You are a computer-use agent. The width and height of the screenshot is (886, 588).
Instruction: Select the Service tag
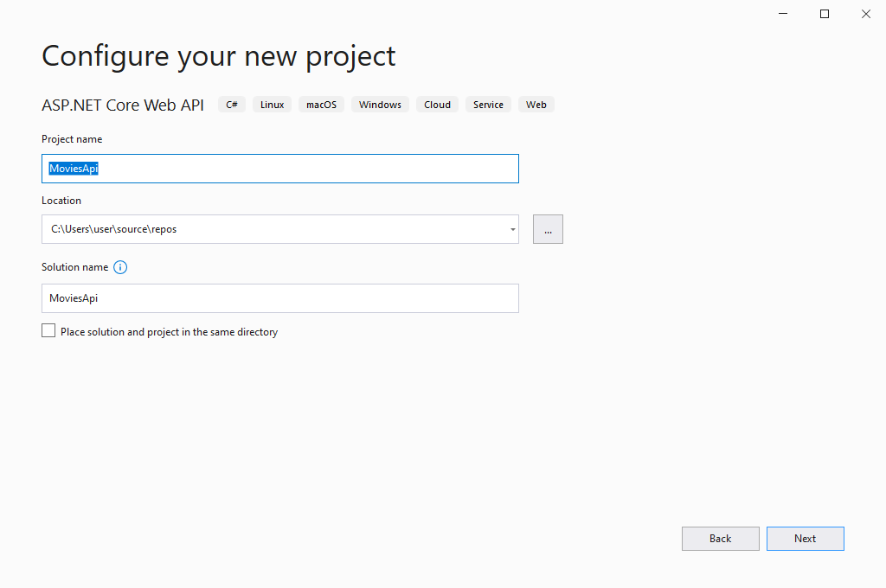tap(488, 104)
